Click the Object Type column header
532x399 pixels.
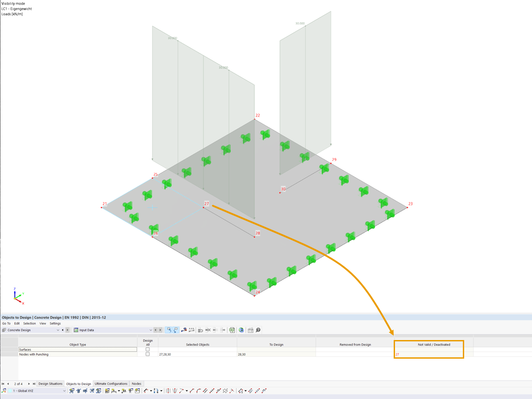point(78,344)
